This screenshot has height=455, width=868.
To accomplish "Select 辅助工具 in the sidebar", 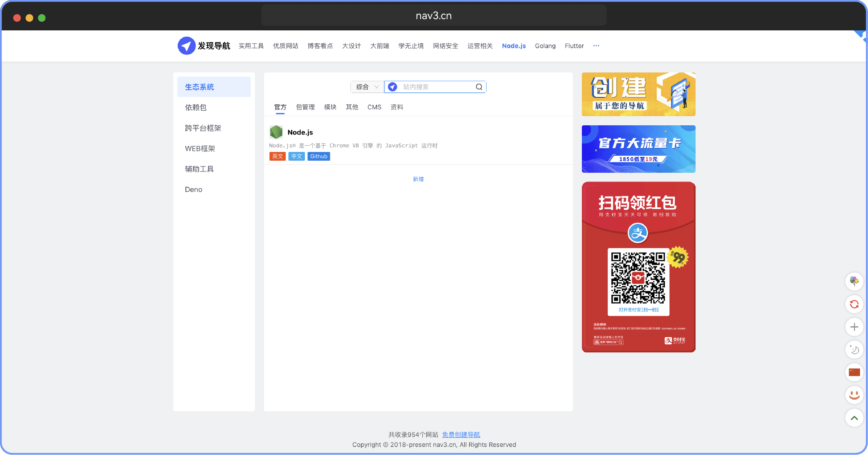I will 214,169.
